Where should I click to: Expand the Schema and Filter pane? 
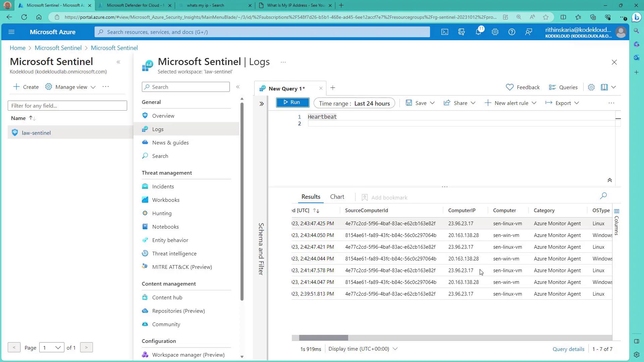tap(262, 104)
